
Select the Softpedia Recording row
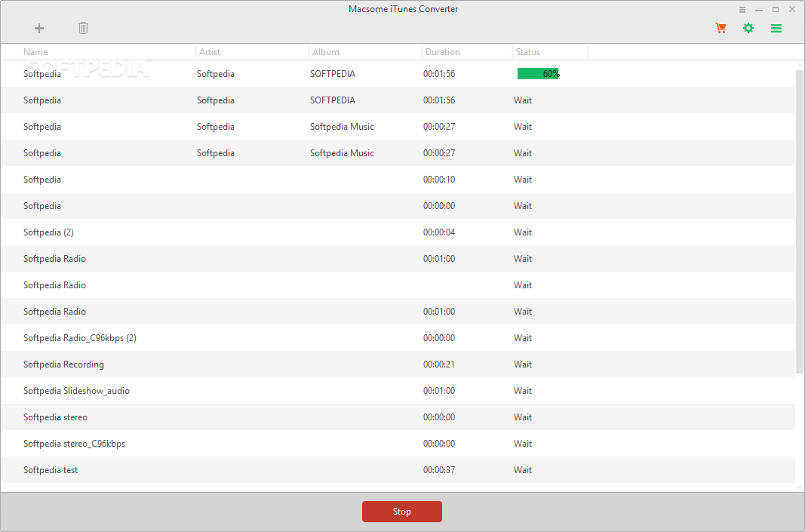click(398, 364)
